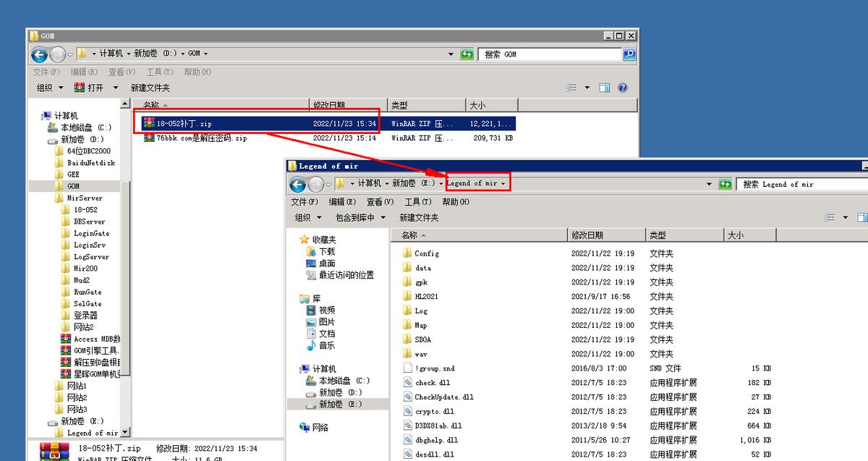
Task: Select check.dll file
Action: [x=433, y=383]
